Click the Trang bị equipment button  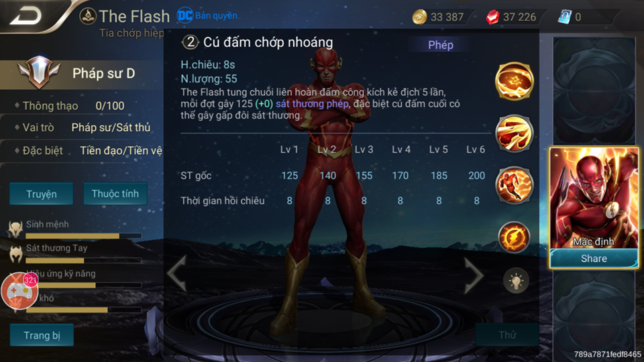42,335
